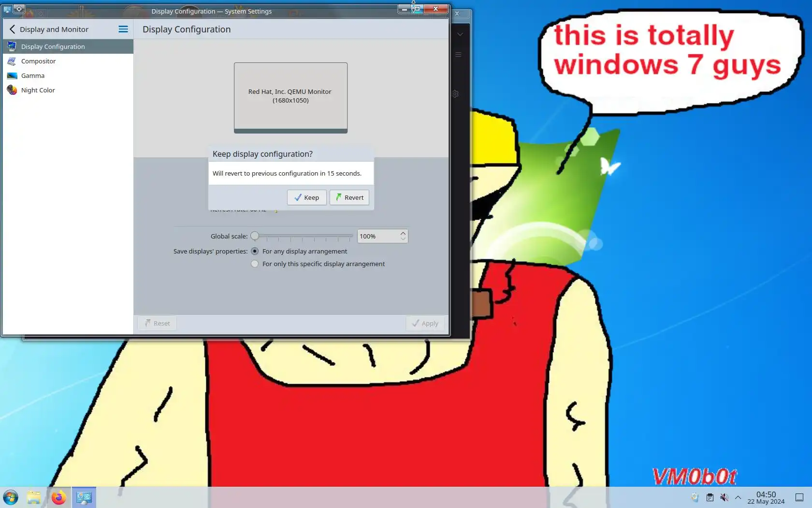This screenshot has width=812, height=508.
Task: Click the Gamma icon in sidebar
Action: point(12,75)
